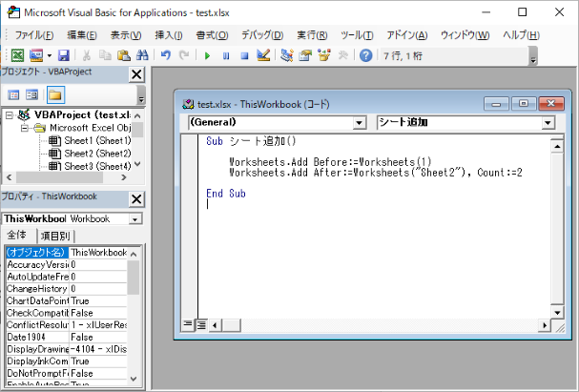
Task: Save the project with the floppy disk icon
Action: [64, 55]
